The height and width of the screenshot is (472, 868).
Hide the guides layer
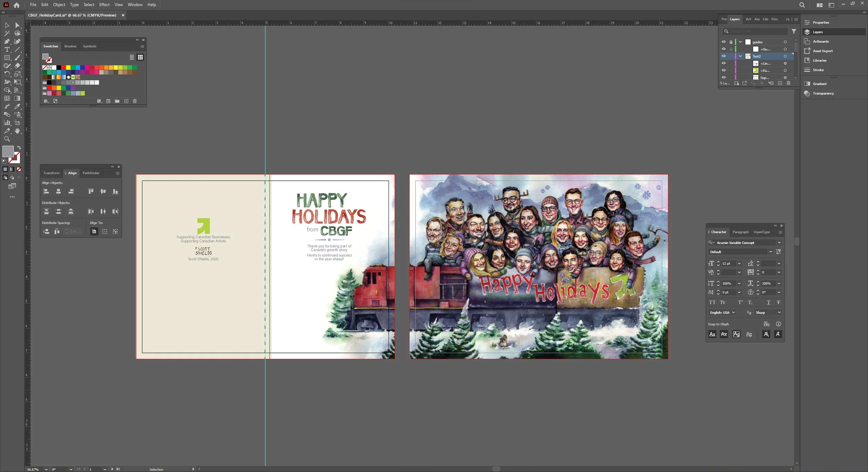click(x=724, y=42)
